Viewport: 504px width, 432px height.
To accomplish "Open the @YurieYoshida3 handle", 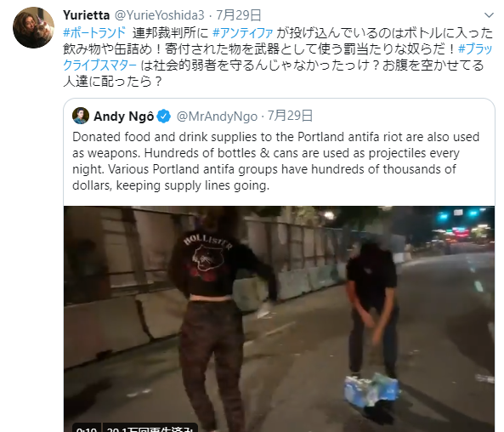I will tap(160, 15).
